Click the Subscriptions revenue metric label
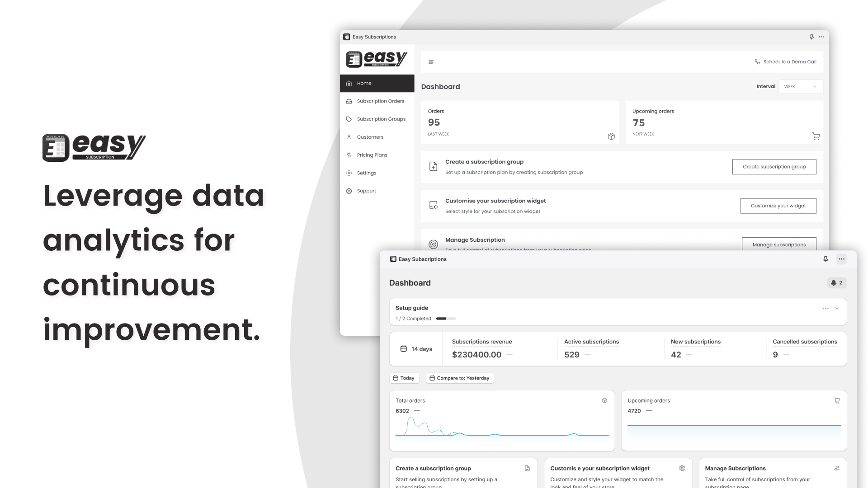The image size is (868, 488). pyautogui.click(x=482, y=342)
